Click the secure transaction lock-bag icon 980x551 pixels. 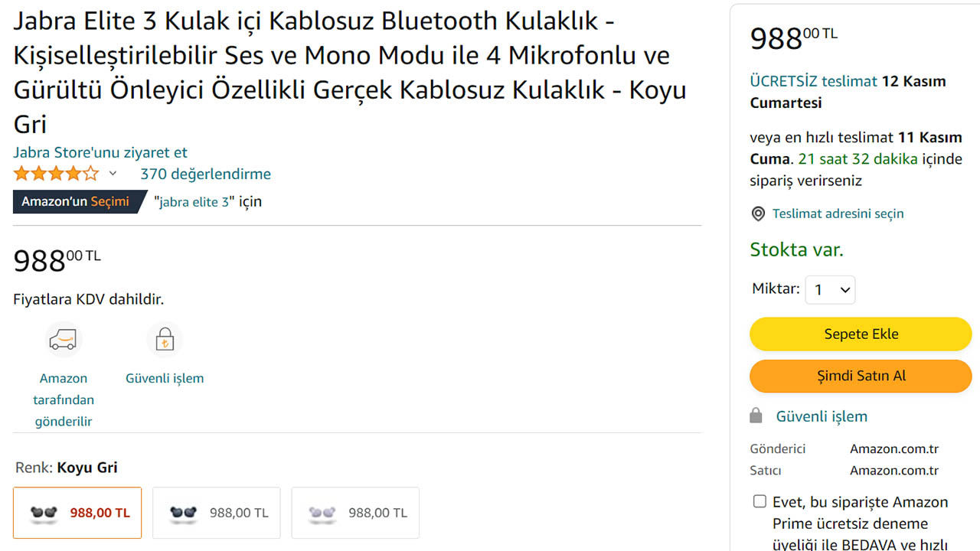click(x=165, y=340)
